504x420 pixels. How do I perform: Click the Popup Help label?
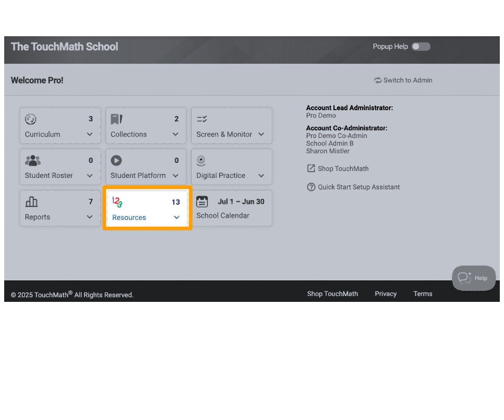click(x=390, y=47)
